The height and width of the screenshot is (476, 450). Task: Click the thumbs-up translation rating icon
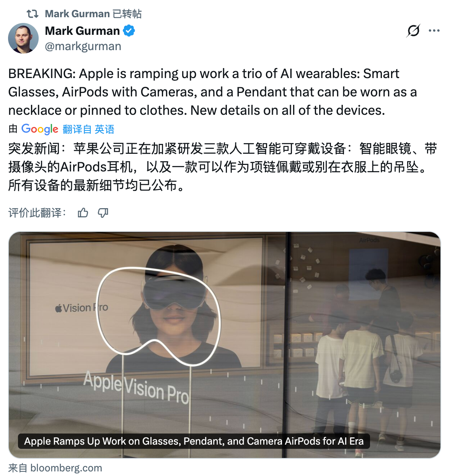83,213
